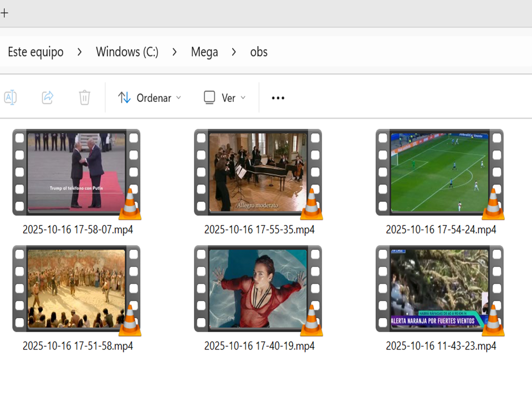
Task: Click the obs folder breadcrumb
Action: click(x=259, y=52)
